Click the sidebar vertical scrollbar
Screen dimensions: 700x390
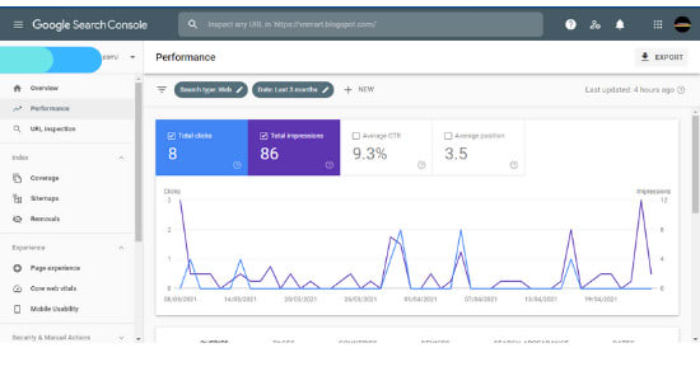point(138,162)
